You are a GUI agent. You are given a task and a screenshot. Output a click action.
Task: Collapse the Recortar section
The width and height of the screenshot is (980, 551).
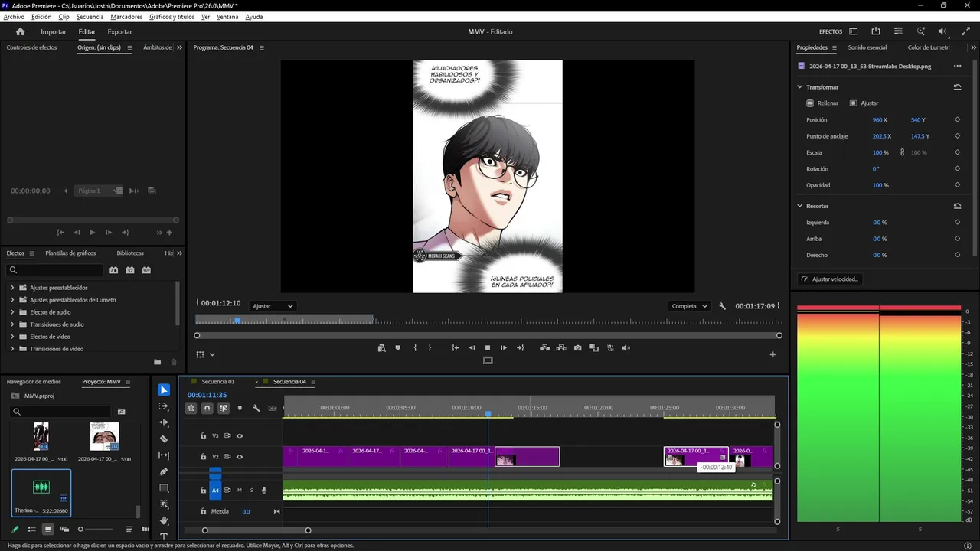coord(800,206)
